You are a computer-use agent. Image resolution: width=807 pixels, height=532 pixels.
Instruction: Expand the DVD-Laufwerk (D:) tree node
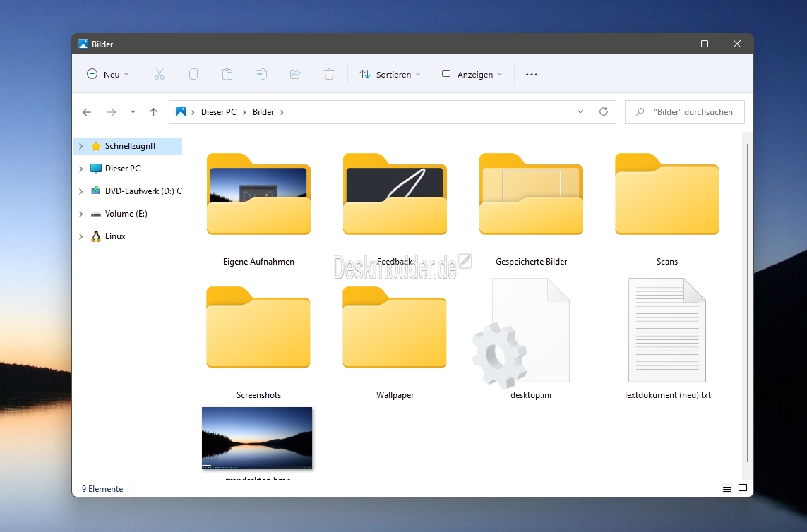tap(80, 191)
